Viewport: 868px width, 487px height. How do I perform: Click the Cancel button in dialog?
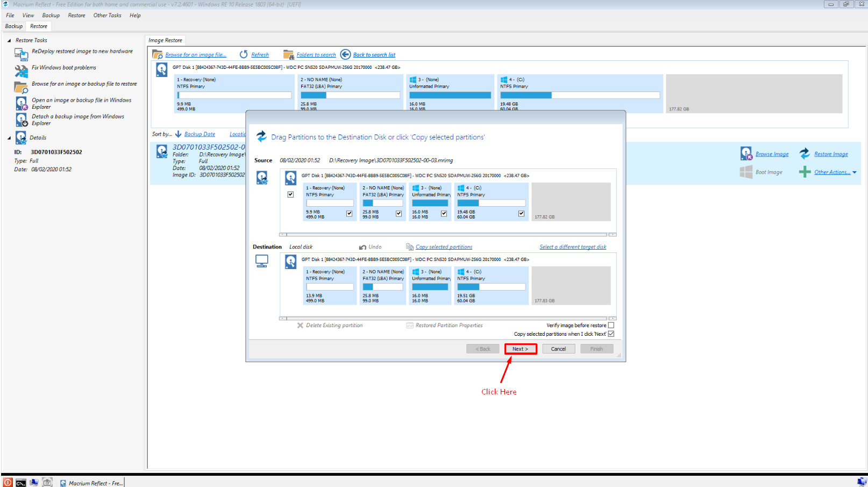click(x=558, y=349)
